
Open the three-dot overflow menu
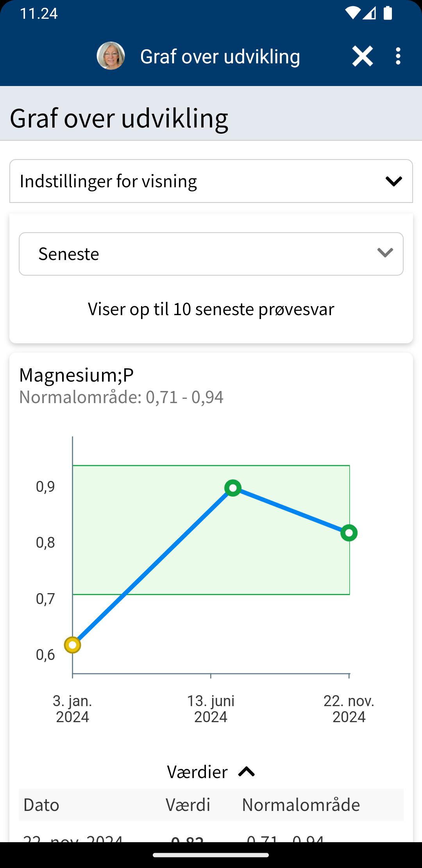pyautogui.click(x=398, y=56)
